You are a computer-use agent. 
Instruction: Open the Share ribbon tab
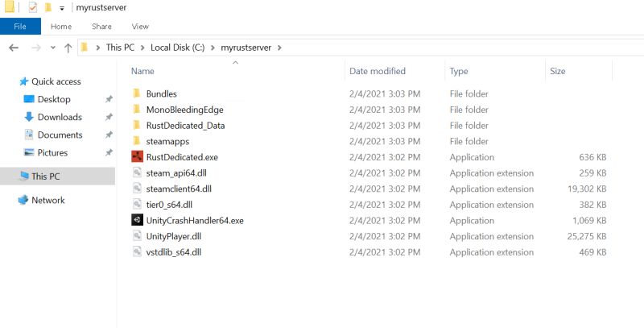tap(101, 27)
